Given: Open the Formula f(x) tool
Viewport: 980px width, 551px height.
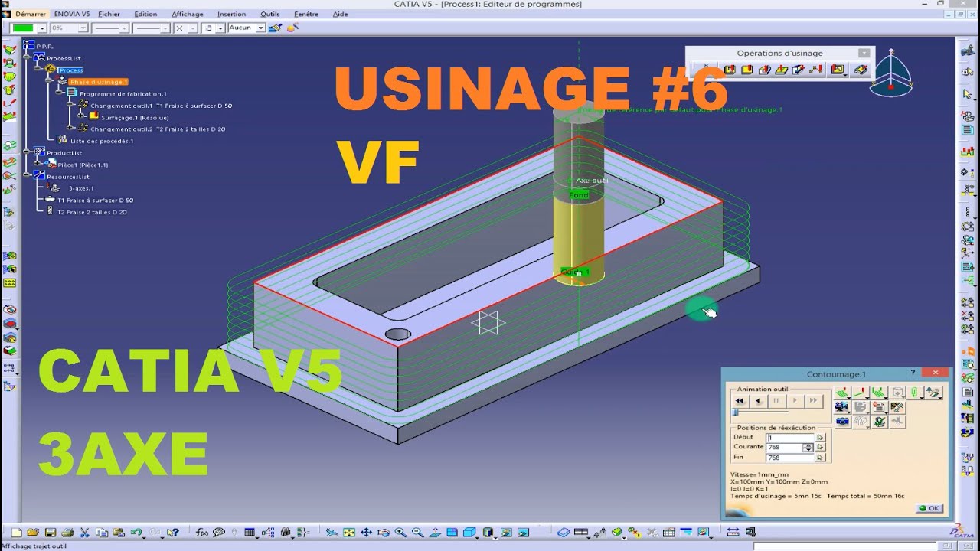Looking at the screenshot, I should (x=201, y=533).
